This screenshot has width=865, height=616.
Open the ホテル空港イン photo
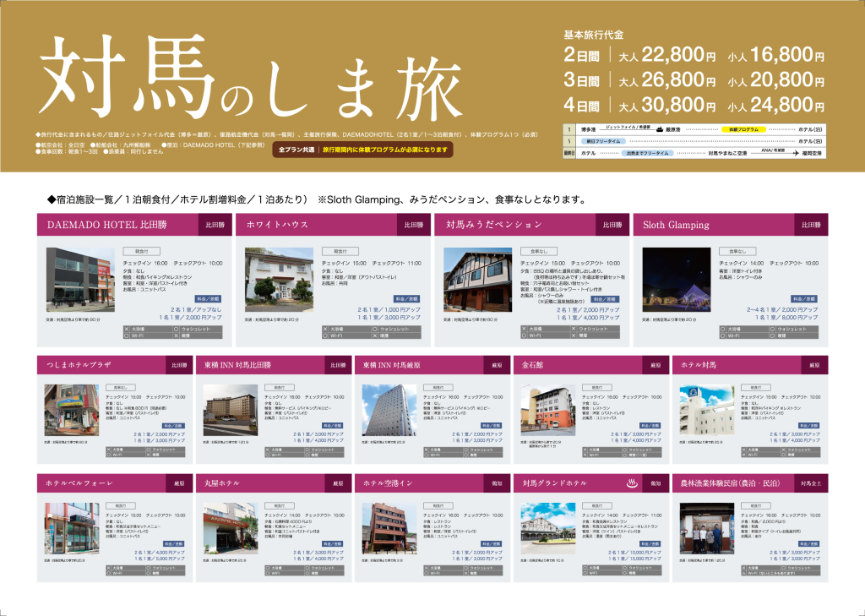[x=389, y=528]
